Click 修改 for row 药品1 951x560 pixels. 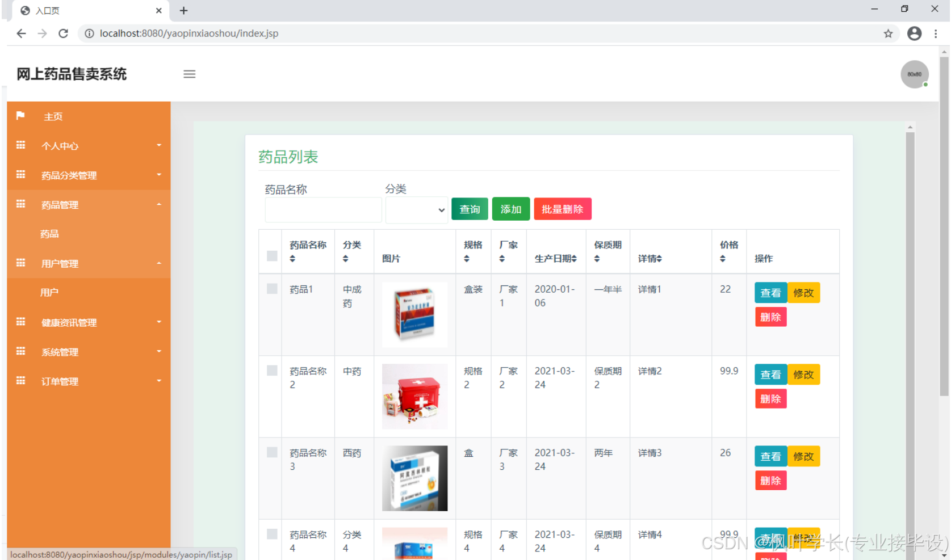tap(803, 293)
